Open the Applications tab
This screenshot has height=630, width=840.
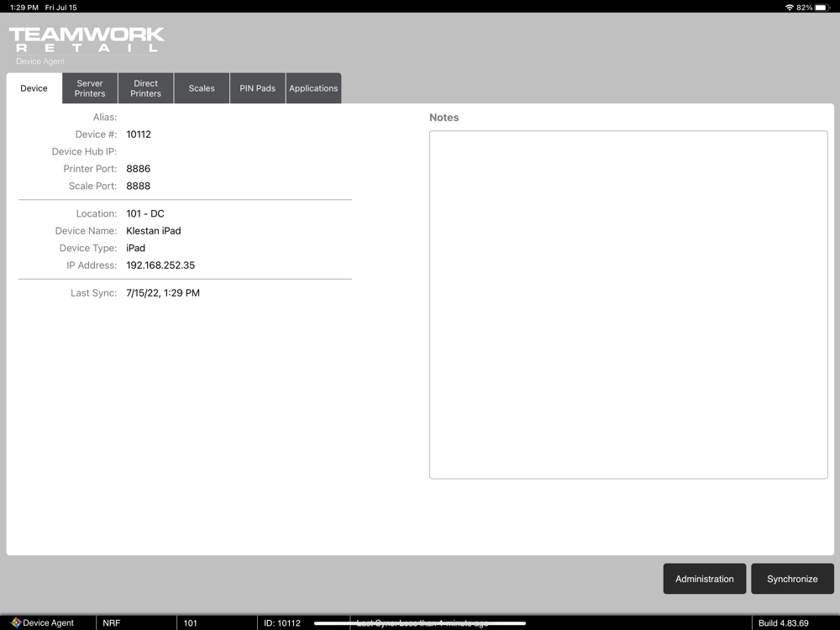tap(313, 88)
